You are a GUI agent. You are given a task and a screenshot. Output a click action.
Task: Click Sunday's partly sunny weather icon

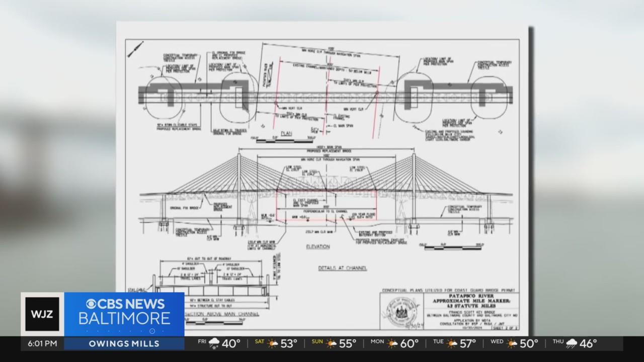tap(331, 344)
